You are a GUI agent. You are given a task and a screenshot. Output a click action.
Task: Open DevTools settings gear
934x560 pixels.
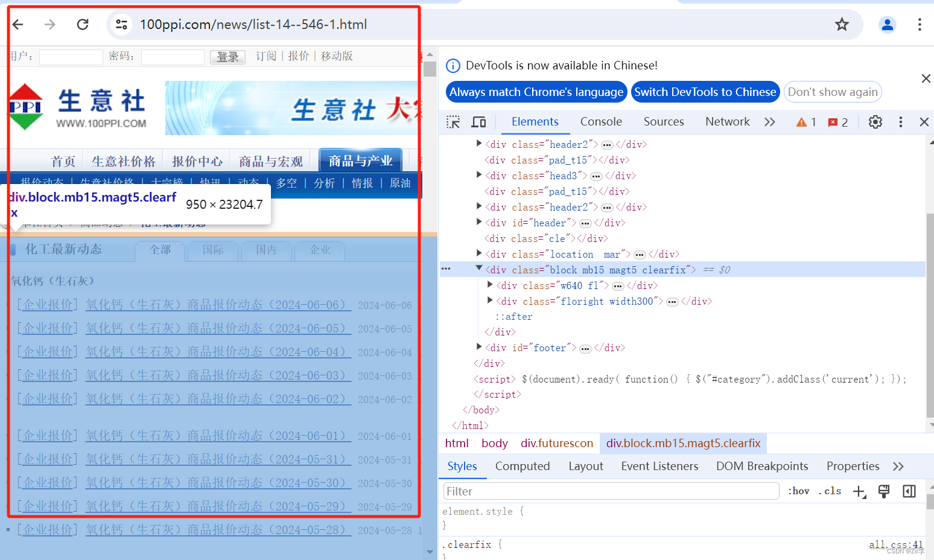click(x=875, y=122)
